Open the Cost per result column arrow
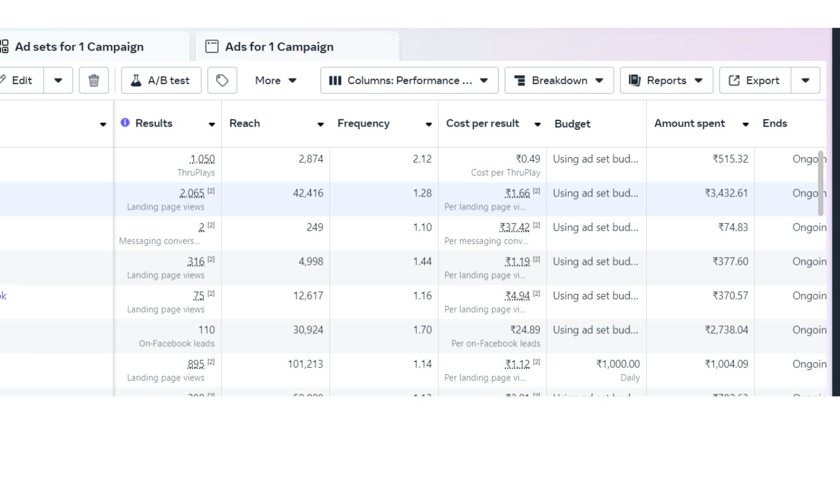The image size is (840, 504). coord(537,124)
